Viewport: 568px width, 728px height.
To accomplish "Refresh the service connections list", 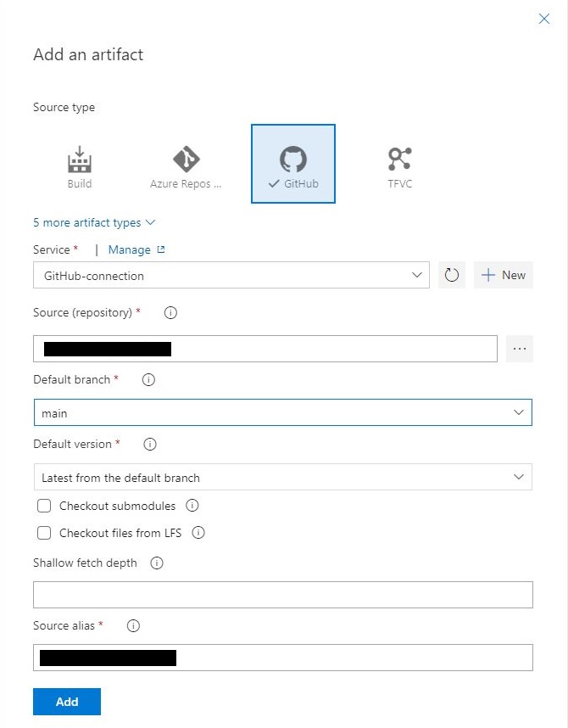I will (452, 275).
